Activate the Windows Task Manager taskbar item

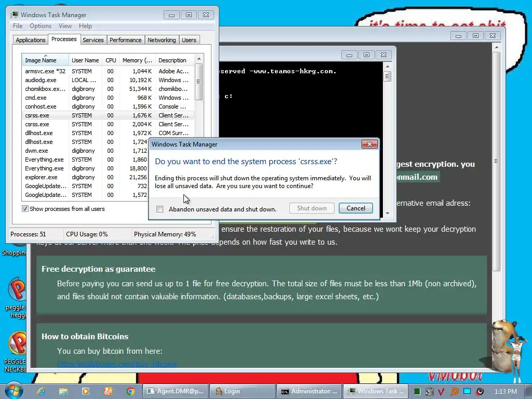coord(376,391)
